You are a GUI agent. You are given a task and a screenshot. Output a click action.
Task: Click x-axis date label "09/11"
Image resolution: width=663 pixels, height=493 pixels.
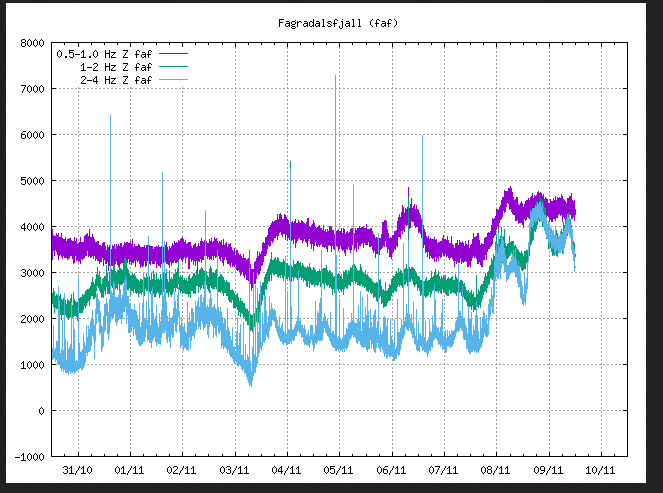tap(548, 470)
